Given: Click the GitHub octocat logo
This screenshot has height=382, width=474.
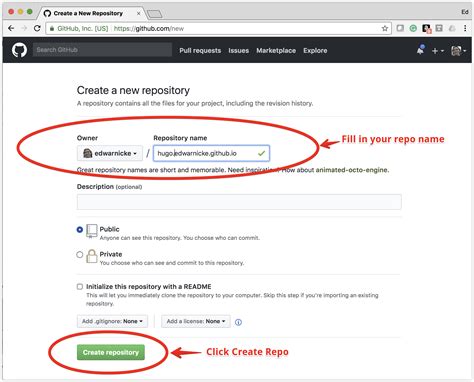Looking at the screenshot, I should coord(19,50).
